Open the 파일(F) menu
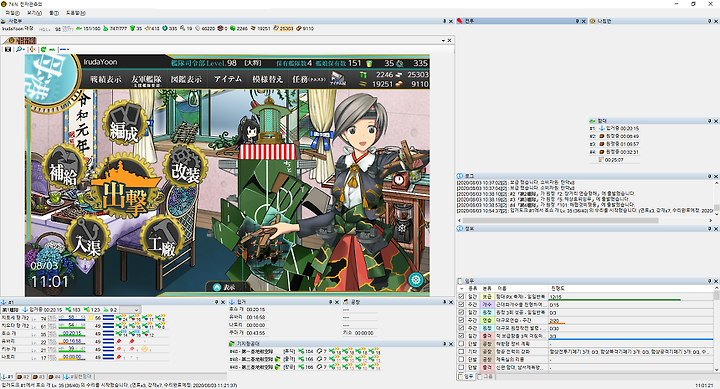720x389 pixels. (x=13, y=13)
